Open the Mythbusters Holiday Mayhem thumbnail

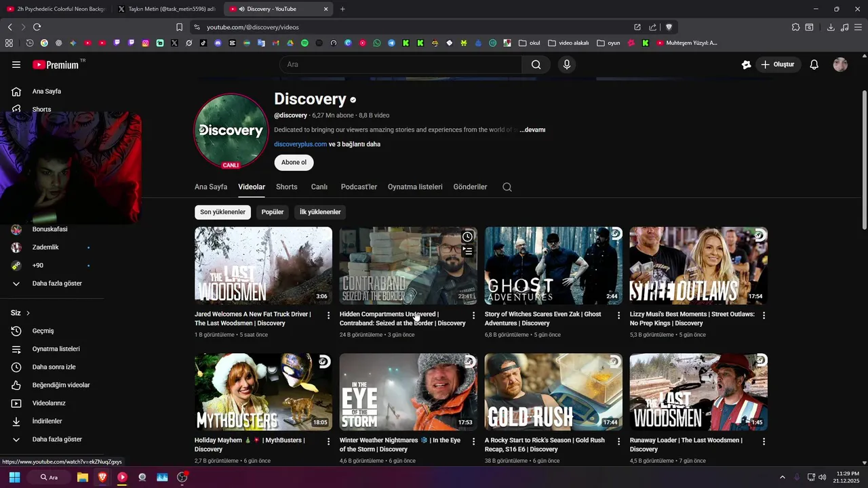tap(263, 392)
